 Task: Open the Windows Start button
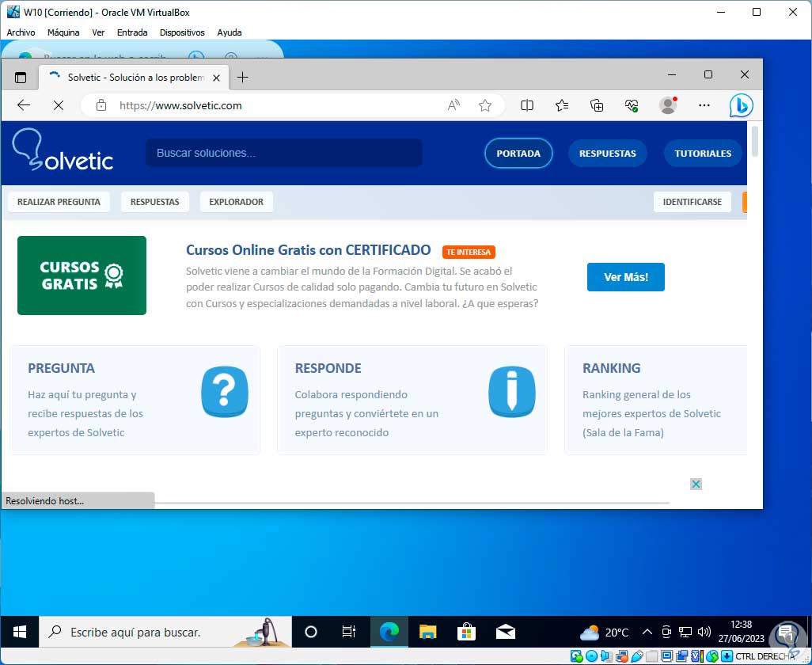[20, 632]
